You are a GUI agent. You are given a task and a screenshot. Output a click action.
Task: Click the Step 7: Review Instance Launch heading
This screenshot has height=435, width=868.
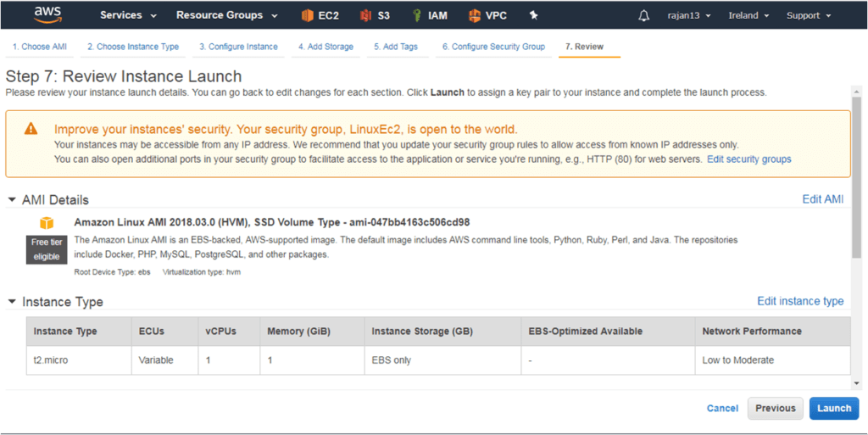pyautogui.click(x=124, y=76)
